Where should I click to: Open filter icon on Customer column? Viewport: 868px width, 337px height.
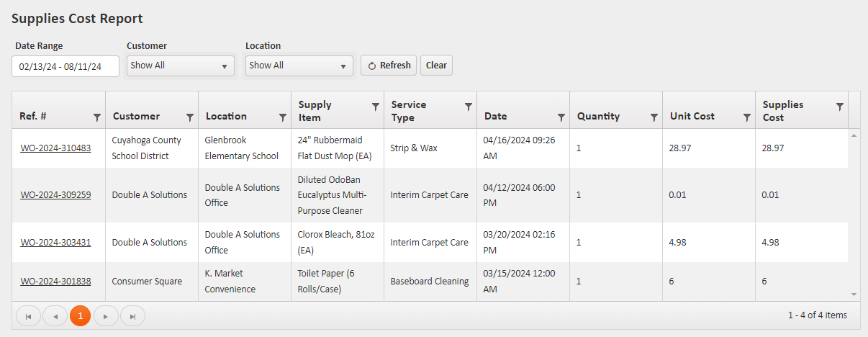[190, 117]
